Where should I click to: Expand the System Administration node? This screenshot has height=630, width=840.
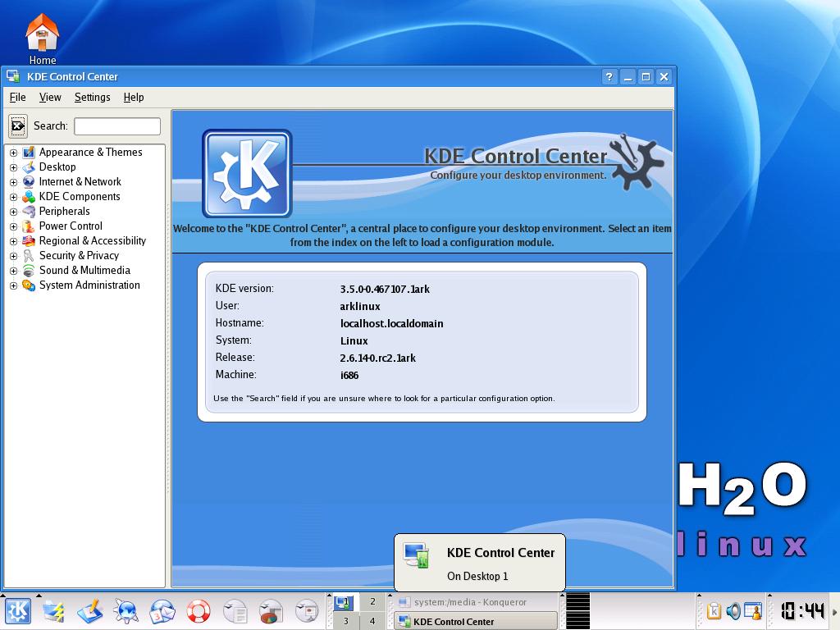[x=13, y=285]
